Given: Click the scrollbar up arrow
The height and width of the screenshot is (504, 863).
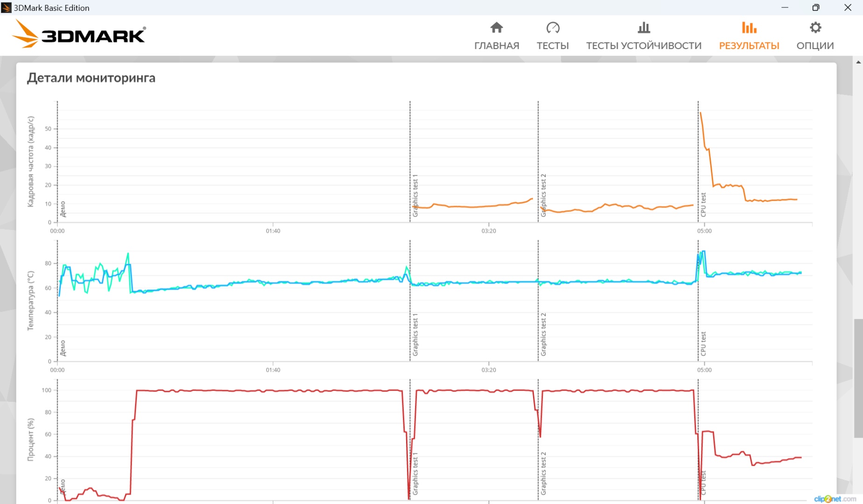Looking at the screenshot, I should pyautogui.click(x=858, y=62).
